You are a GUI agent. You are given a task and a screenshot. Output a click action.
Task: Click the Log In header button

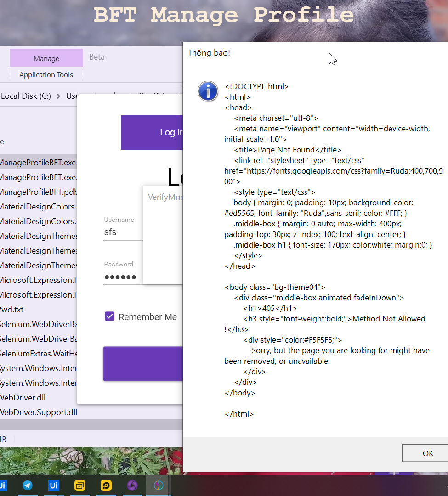pos(152,132)
